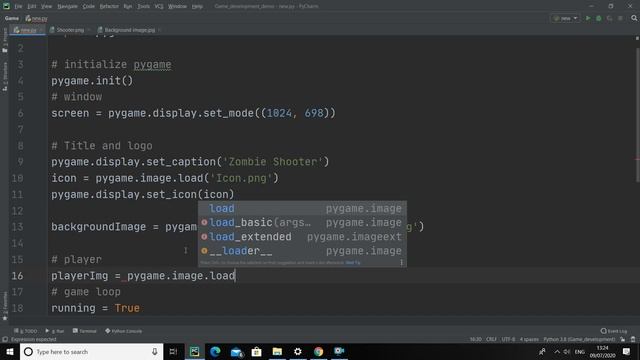640x360 pixels.
Task: Open the Edit menu
Action: (x=32, y=7)
